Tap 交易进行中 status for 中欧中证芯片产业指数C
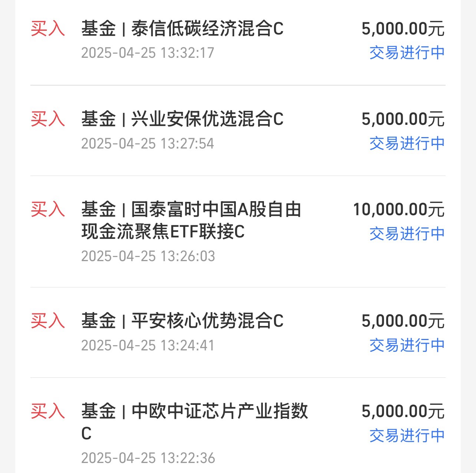476x473 pixels. point(407,436)
